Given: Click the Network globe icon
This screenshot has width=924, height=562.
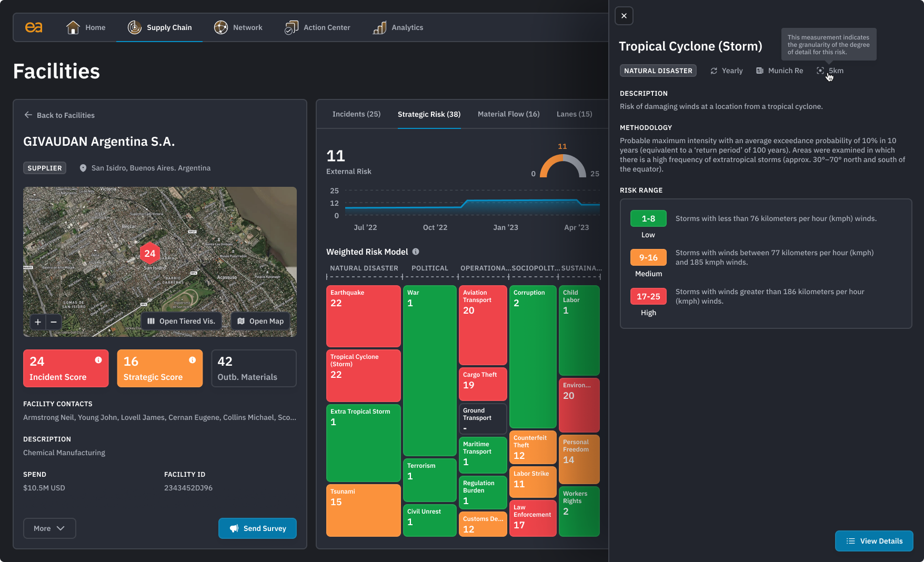Looking at the screenshot, I should 221,27.
